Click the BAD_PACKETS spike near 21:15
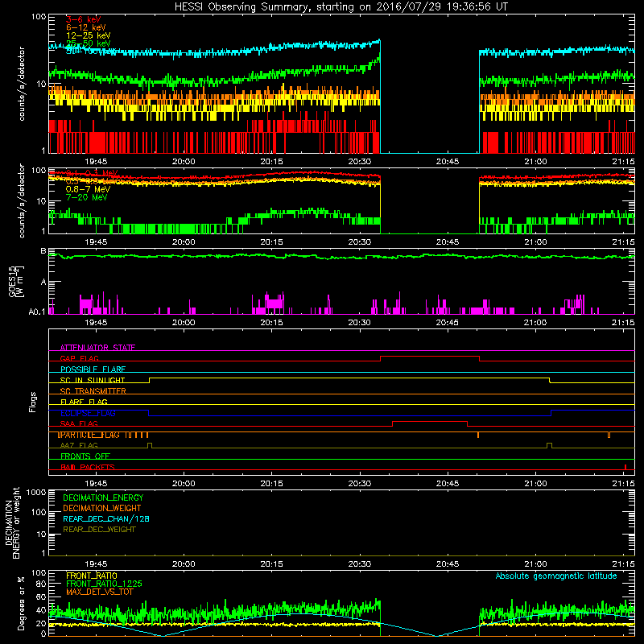 click(x=625, y=467)
